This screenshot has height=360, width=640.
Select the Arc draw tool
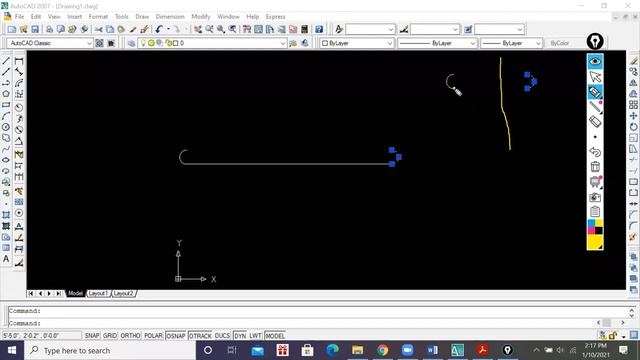tap(6, 116)
